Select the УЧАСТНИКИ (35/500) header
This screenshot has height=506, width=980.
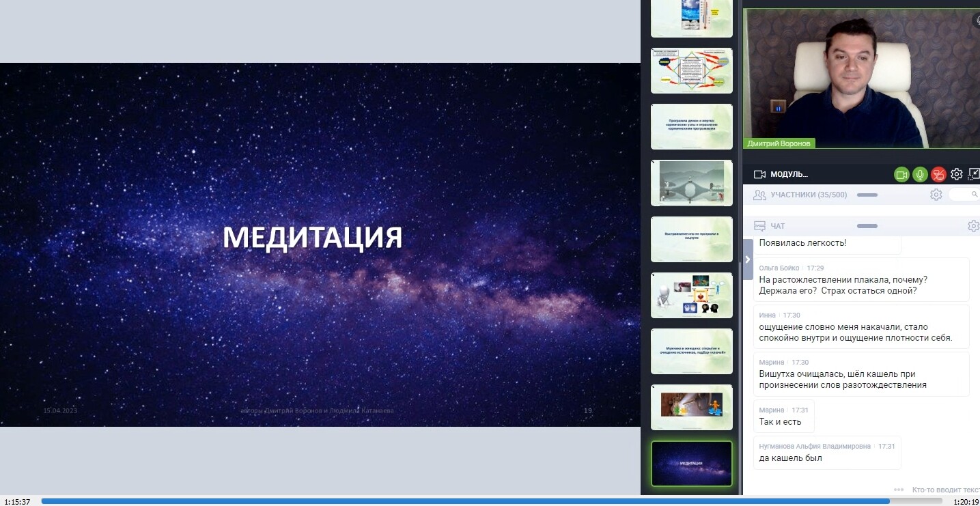(809, 195)
